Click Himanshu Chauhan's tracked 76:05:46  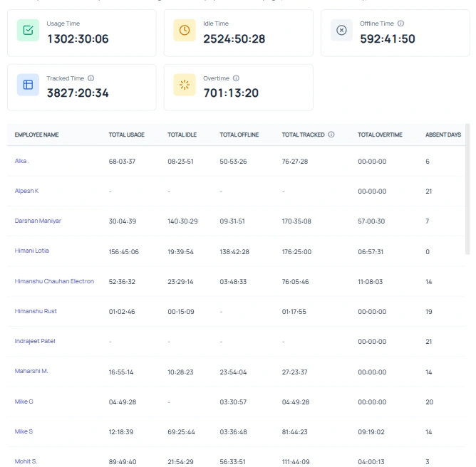coord(296,282)
